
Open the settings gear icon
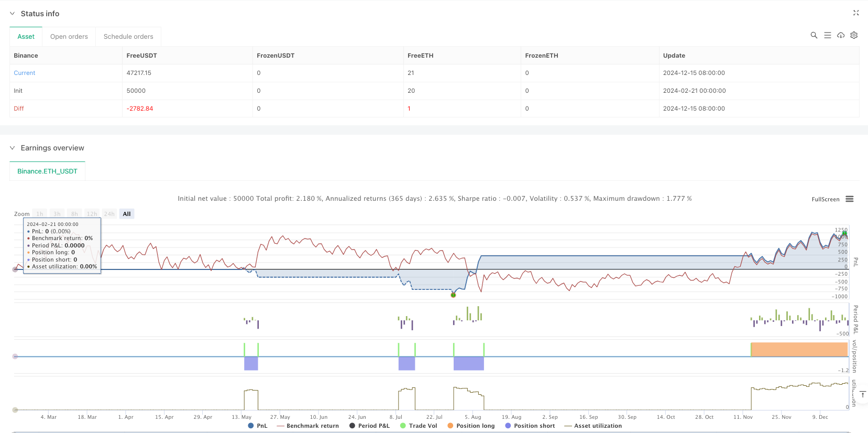coord(854,35)
